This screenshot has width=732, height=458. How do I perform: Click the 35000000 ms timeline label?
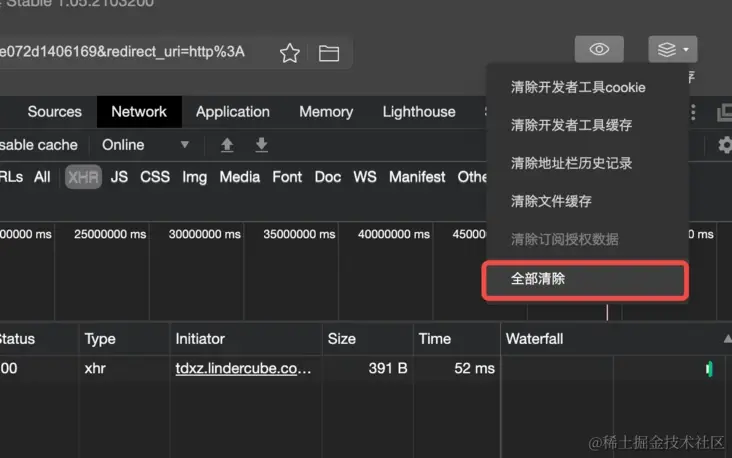tap(299, 234)
